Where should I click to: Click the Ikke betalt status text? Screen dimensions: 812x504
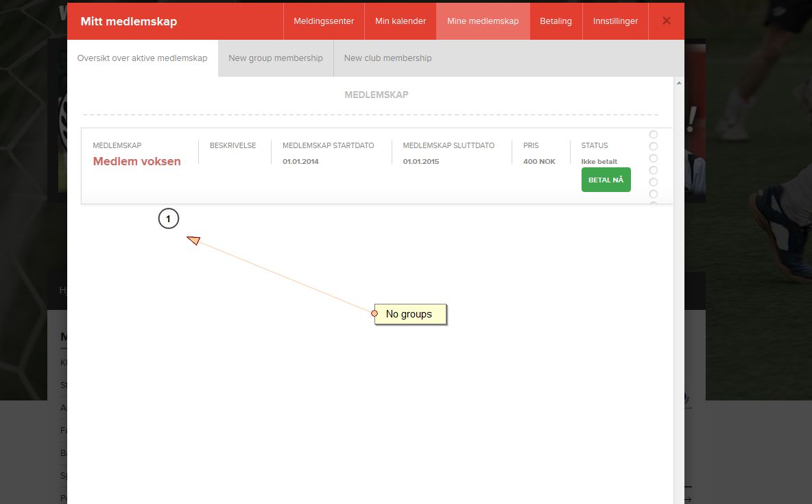[599, 162]
